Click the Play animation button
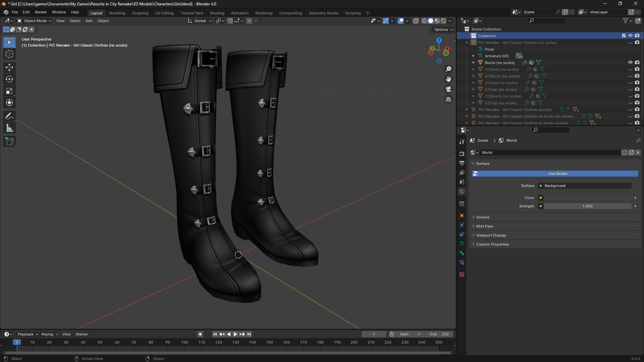Image resolution: width=644 pixels, height=362 pixels. [x=235, y=334]
